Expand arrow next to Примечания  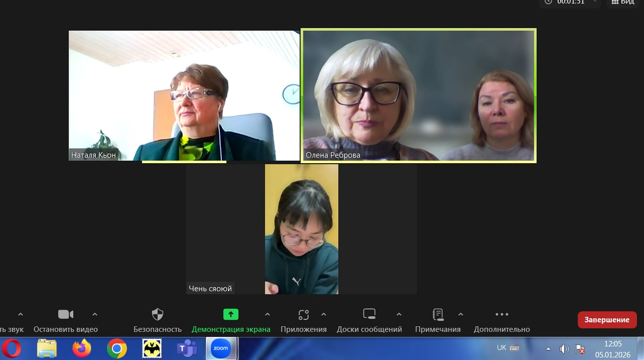click(460, 315)
